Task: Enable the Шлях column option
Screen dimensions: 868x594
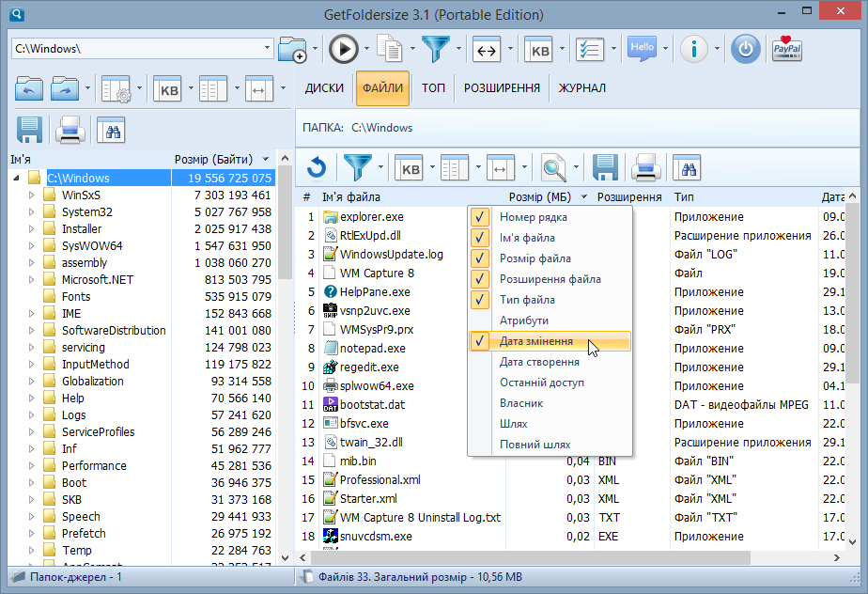Action: click(550, 424)
